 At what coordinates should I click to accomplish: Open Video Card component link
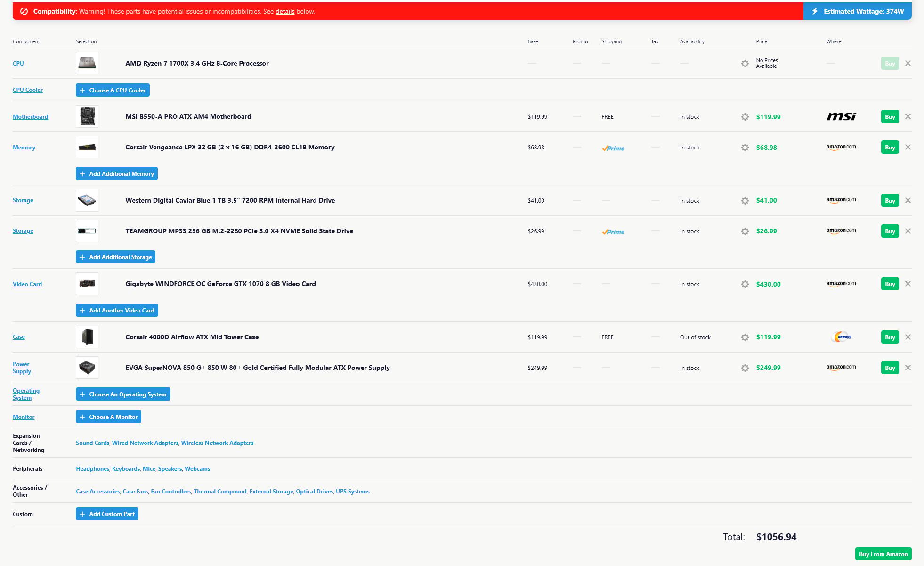point(27,284)
